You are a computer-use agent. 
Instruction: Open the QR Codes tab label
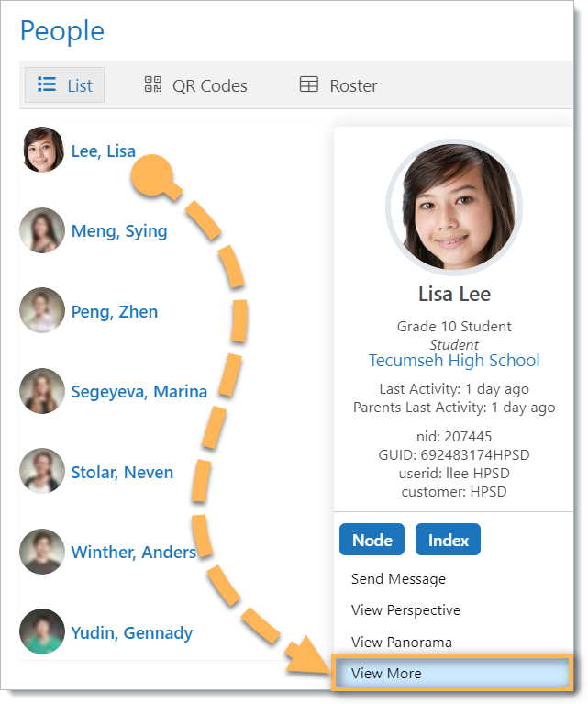(210, 85)
